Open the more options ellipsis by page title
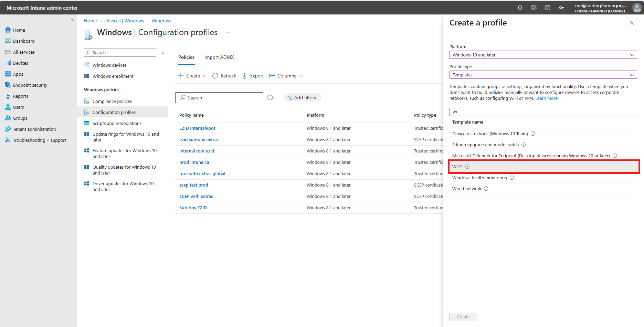This screenshot has height=327, width=644. (229, 32)
